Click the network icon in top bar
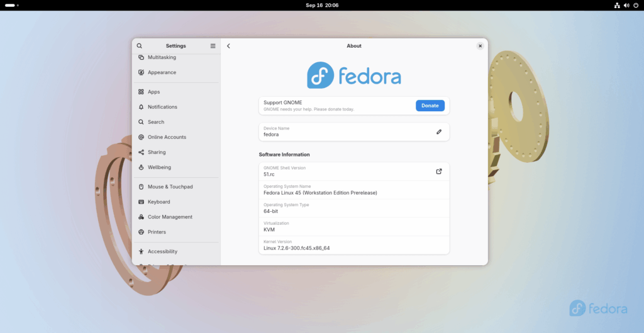The width and height of the screenshot is (644, 333). [x=617, y=5]
